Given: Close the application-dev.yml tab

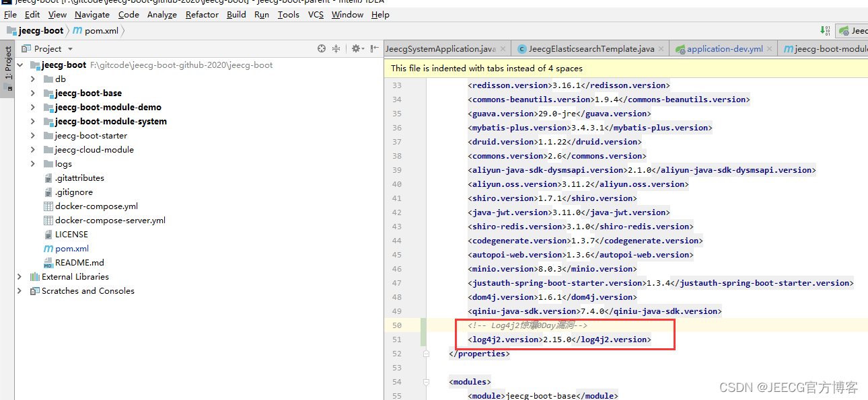Looking at the screenshot, I should pyautogui.click(x=770, y=49).
